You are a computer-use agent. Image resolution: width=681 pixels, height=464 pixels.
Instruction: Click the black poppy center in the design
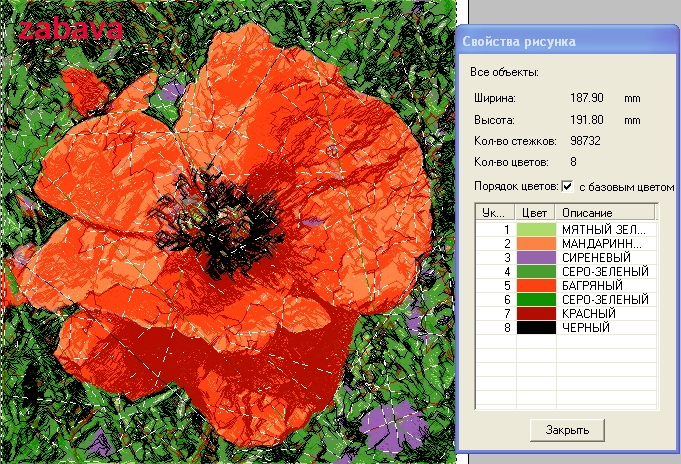pos(219,222)
